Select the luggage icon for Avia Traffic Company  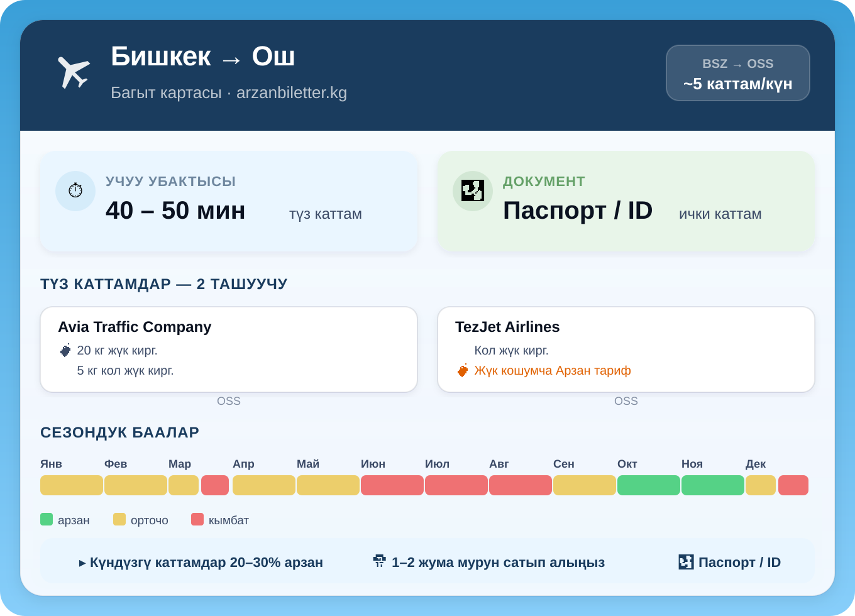pos(65,350)
